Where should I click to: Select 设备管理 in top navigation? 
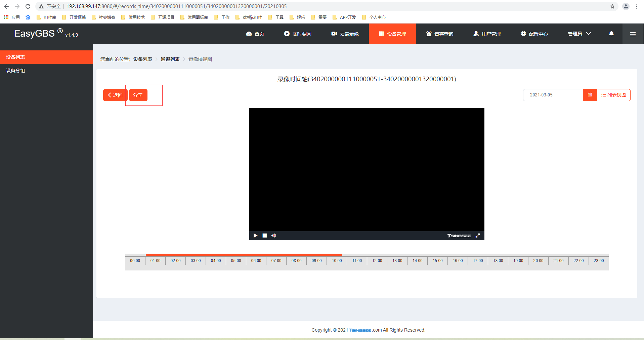click(392, 34)
